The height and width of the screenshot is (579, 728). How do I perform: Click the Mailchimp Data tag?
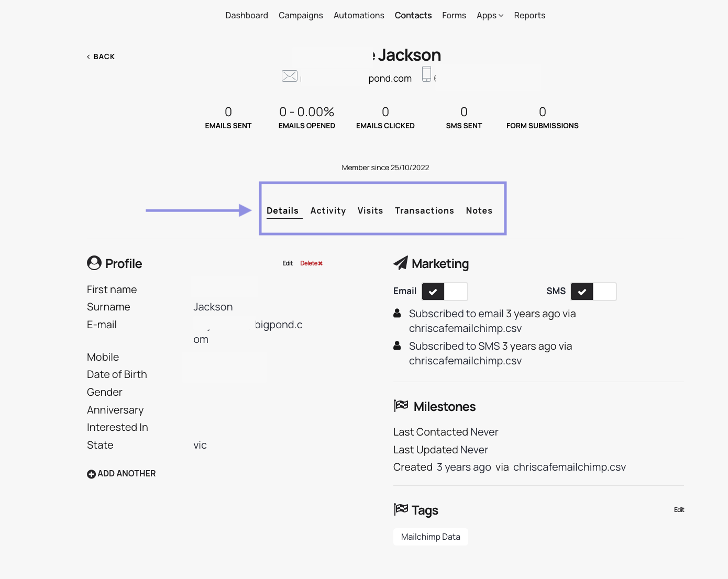point(431,537)
